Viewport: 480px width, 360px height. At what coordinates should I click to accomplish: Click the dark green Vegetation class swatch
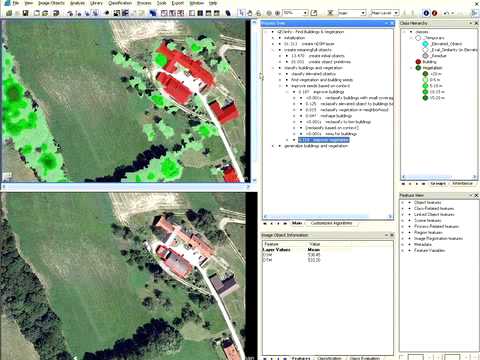pos(418,68)
